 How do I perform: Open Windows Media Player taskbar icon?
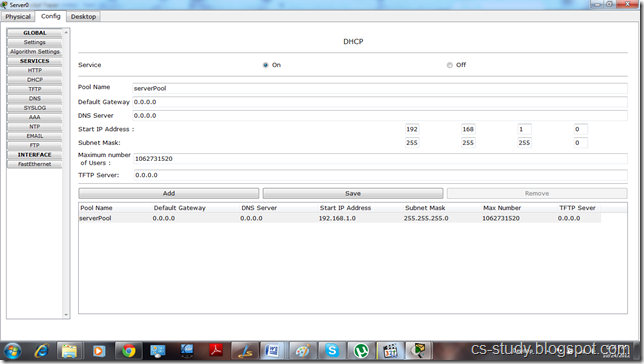coord(99,351)
